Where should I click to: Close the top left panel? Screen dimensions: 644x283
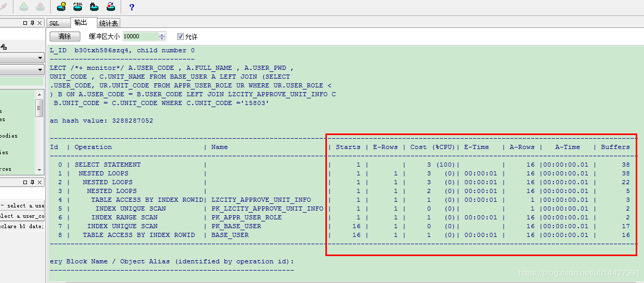[39, 23]
